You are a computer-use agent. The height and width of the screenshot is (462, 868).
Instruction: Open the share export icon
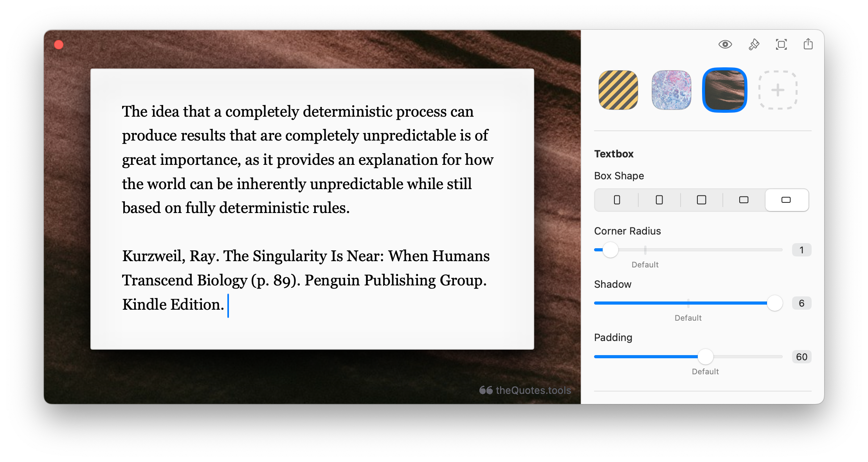808,44
